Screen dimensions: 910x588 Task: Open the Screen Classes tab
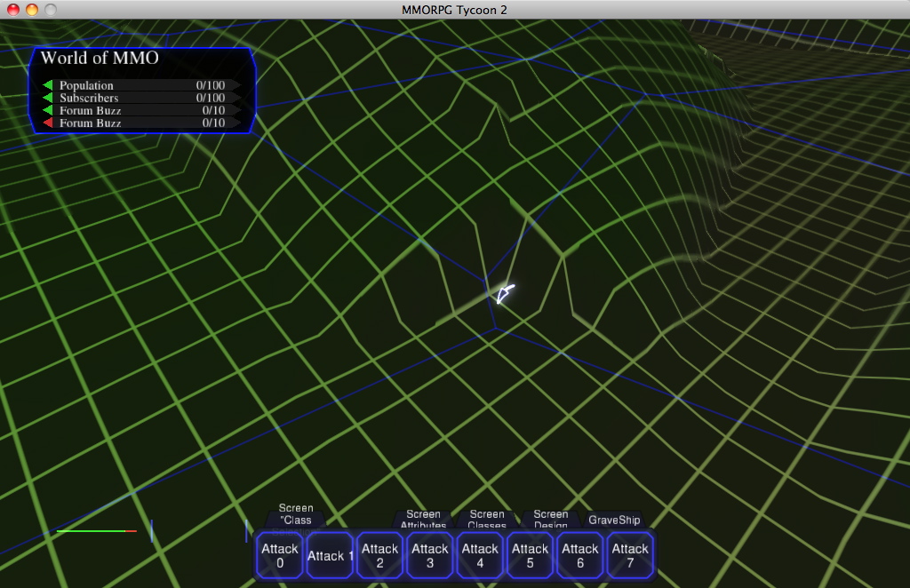pyautogui.click(x=487, y=519)
